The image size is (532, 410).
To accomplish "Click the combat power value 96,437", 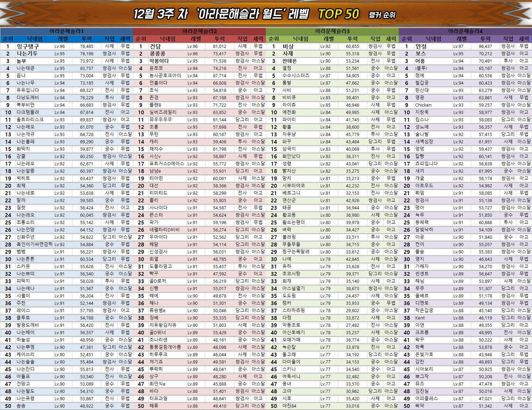I will point(485,46).
